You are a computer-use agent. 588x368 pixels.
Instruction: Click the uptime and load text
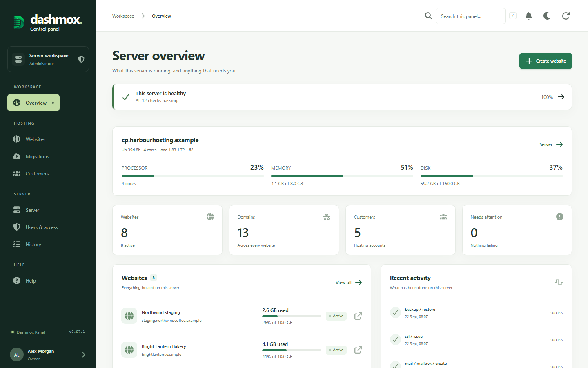coord(158,150)
